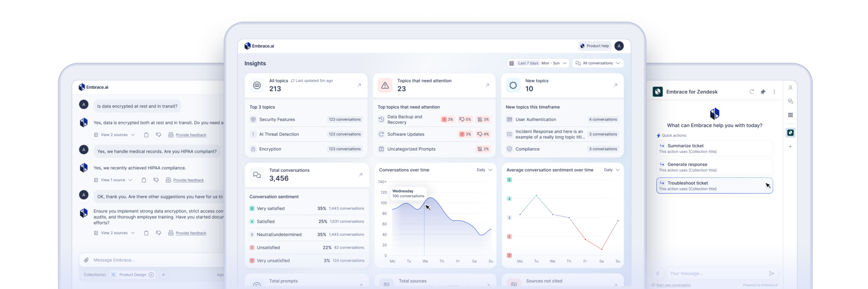Screen dimensions: 868x289
Task: Thumbs-down the 'data is encrypted' answer
Action: coord(159,135)
